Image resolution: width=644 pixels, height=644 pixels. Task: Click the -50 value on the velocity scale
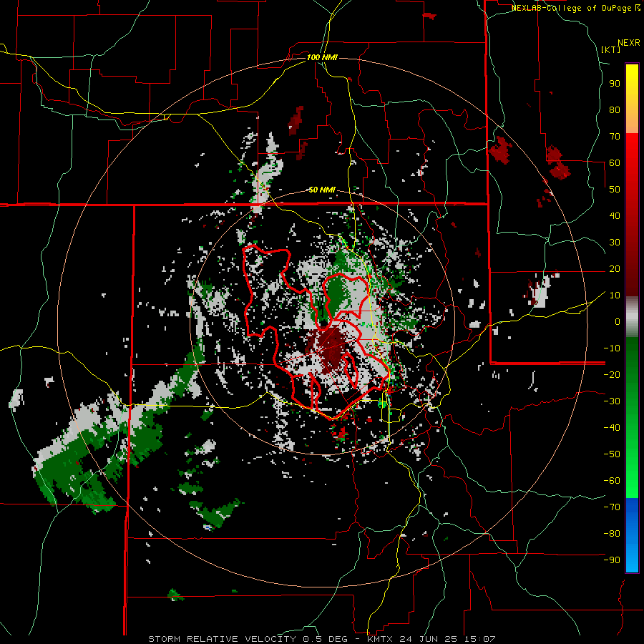(612, 454)
